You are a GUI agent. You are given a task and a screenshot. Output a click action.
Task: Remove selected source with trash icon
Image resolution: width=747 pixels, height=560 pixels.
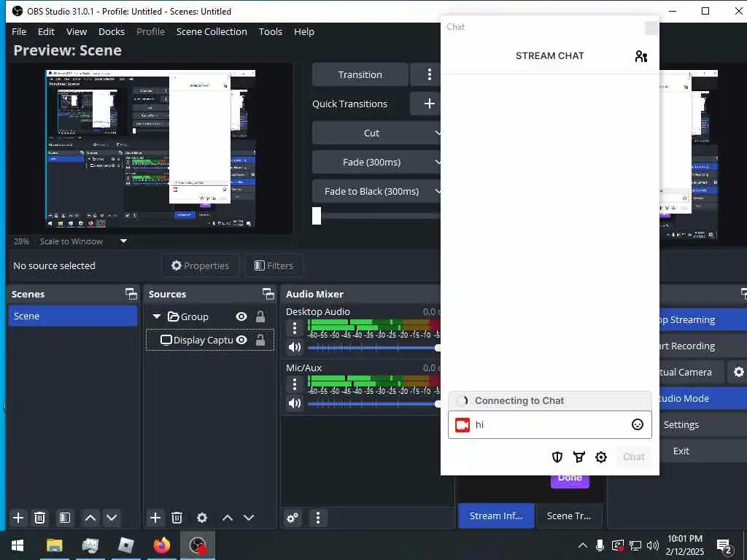pos(177,518)
